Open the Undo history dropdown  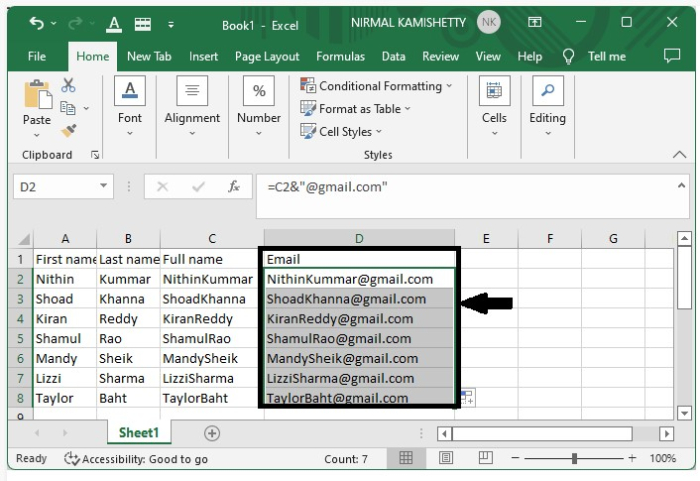pos(54,23)
